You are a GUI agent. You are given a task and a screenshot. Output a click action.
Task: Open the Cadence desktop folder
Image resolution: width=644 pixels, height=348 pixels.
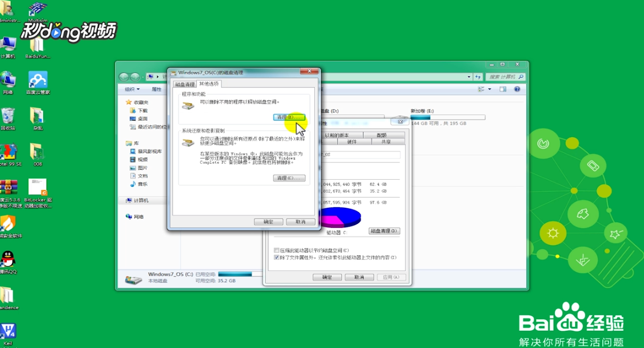point(8,298)
